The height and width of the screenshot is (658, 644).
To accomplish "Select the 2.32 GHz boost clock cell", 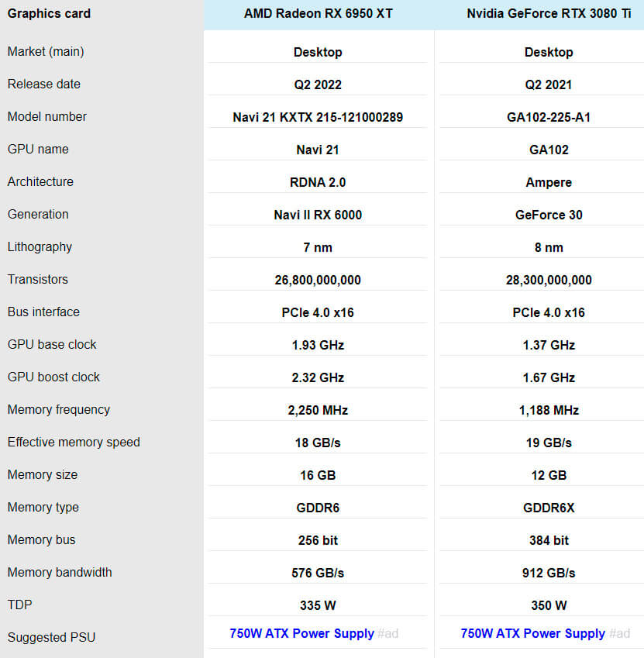I will (318, 377).
